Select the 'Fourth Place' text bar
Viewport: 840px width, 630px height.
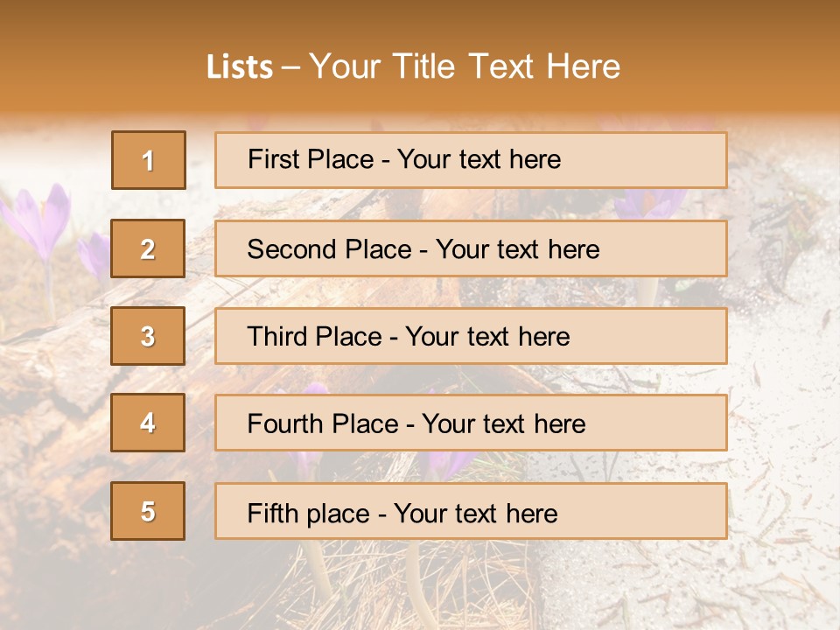tap(471, 423)
